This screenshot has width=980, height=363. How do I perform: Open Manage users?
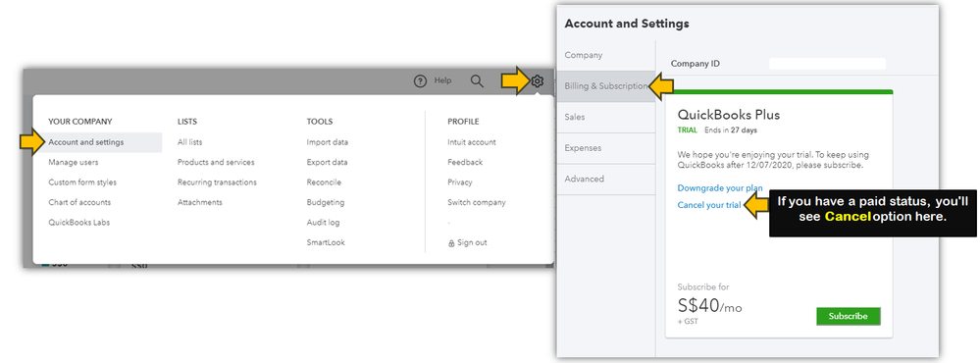pyautogui.click(x=74, y=162)
